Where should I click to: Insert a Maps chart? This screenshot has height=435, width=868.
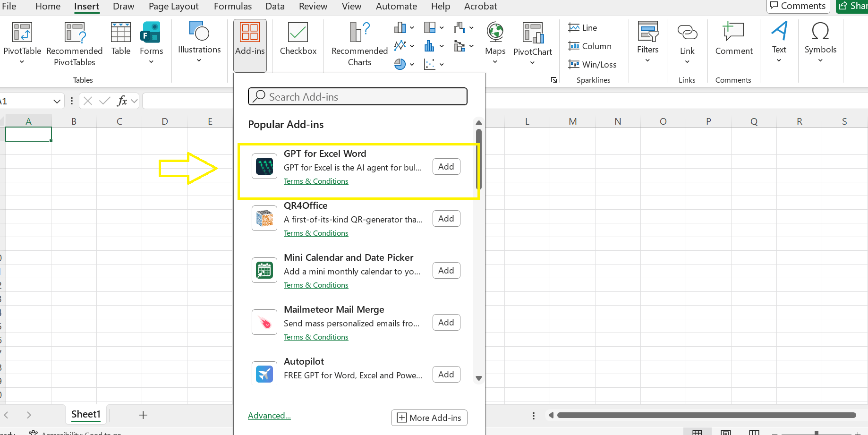pyautogui.click(x=494, y=42)
